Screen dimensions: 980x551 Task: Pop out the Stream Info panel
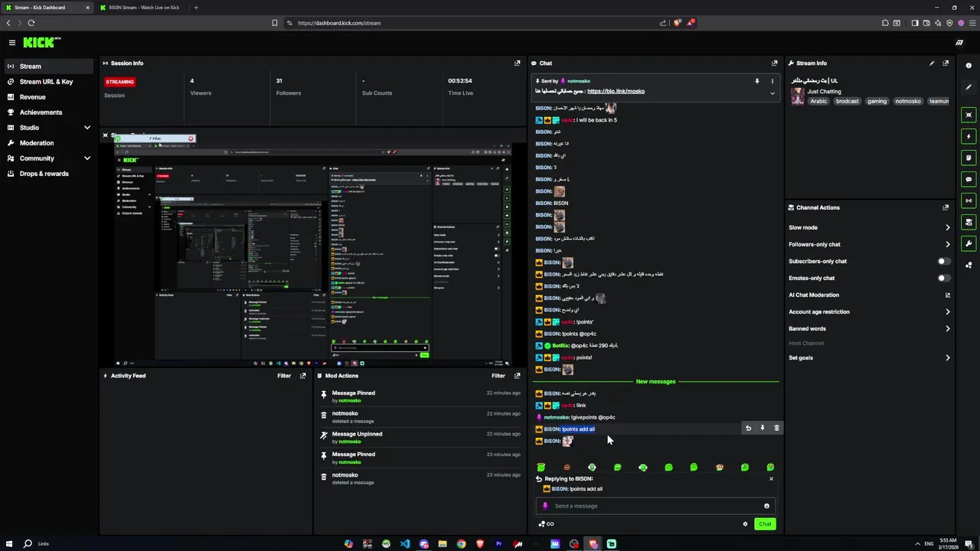(946, 64)
